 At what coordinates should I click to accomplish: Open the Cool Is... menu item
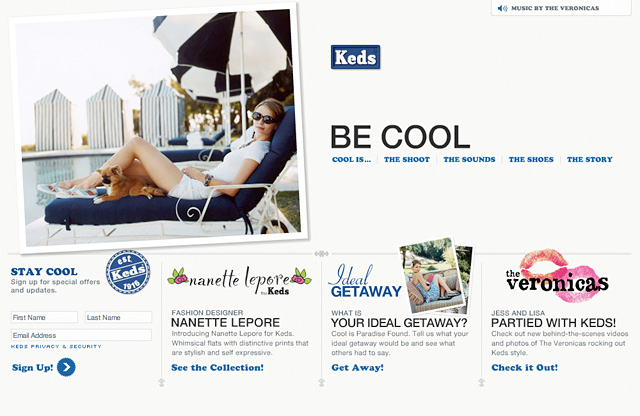click(351, 160)
